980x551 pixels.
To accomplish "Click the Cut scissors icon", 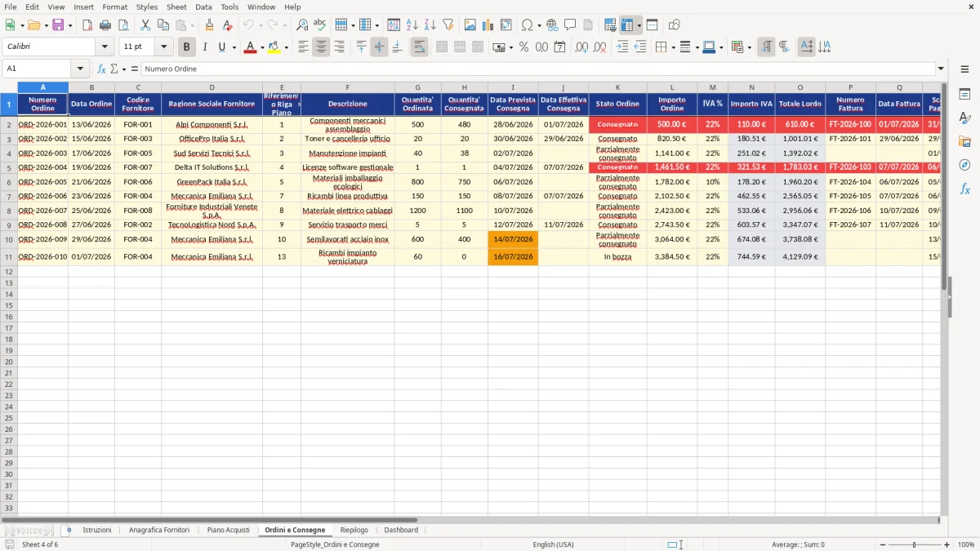I will (145, 25).
